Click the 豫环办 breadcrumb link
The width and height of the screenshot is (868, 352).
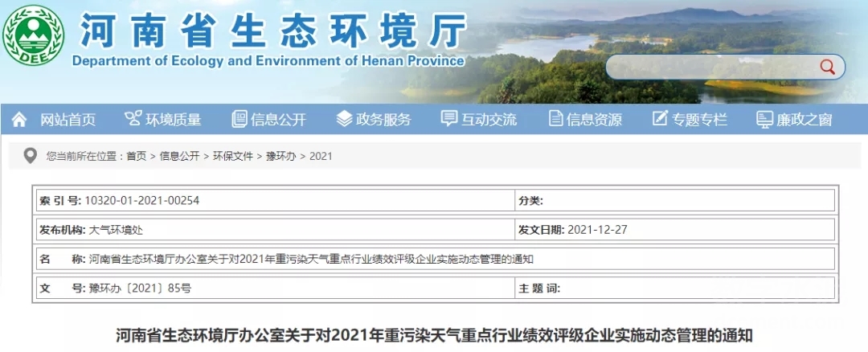click(281, 156)
